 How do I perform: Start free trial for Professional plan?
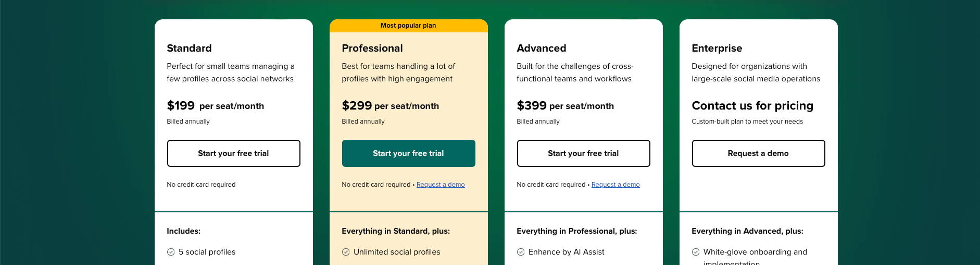point(409,153)
